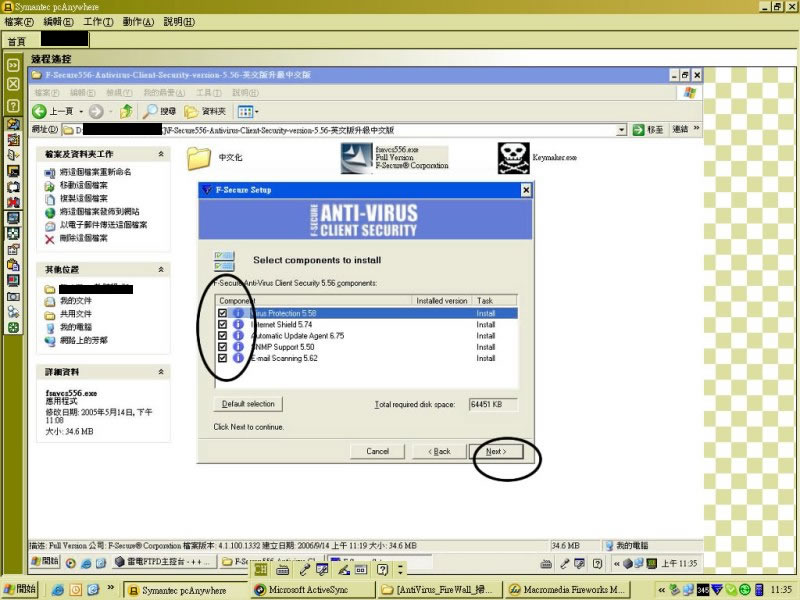Click the Default selection button
This screenshot has width=800, height=600.
tap(248, 404)
